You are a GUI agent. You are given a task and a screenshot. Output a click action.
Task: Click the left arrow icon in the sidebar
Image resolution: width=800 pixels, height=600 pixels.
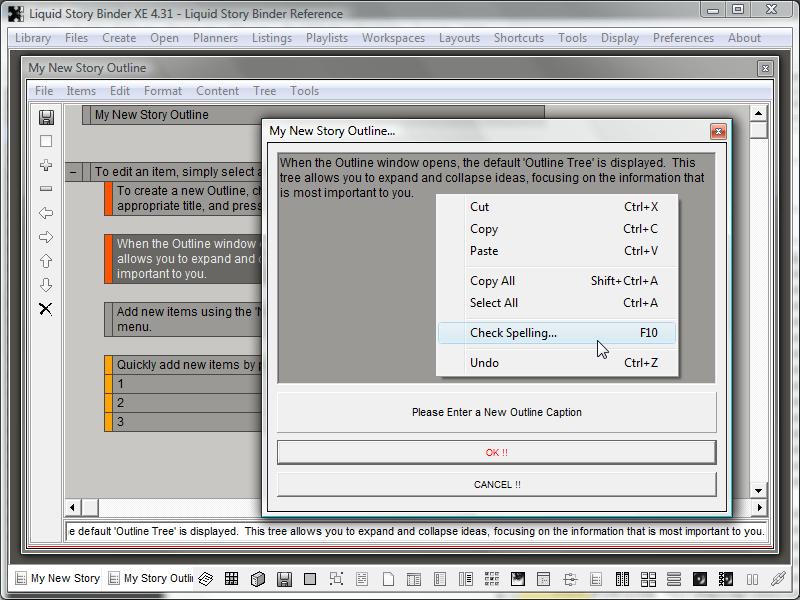pyautogui.click(x=46, y=213)
